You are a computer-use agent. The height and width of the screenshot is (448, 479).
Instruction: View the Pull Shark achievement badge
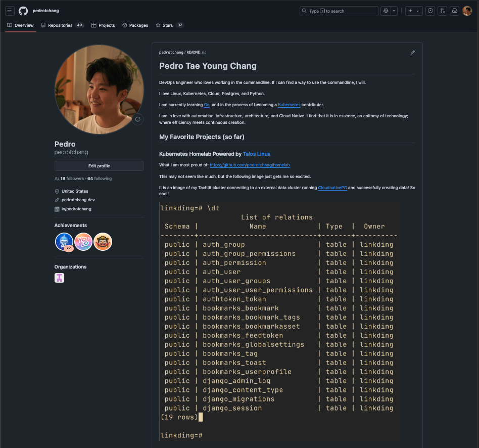[64, 242]
